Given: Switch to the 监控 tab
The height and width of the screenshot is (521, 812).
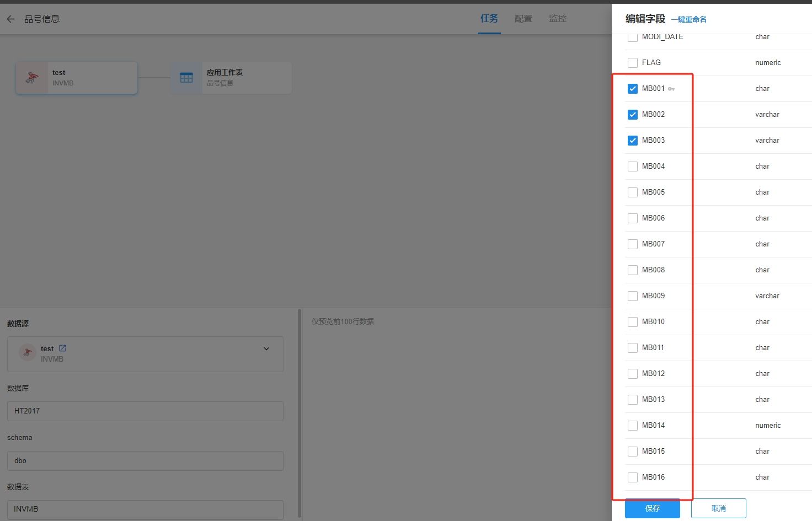Looking at the screenshot, I should point(558,18).
